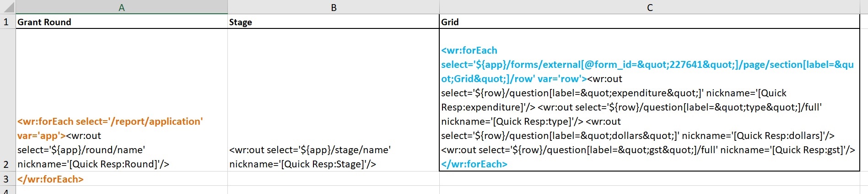Viewport: 868px width, 194px height.
Task: Select row 1 header
Action: tap(6, 22)
